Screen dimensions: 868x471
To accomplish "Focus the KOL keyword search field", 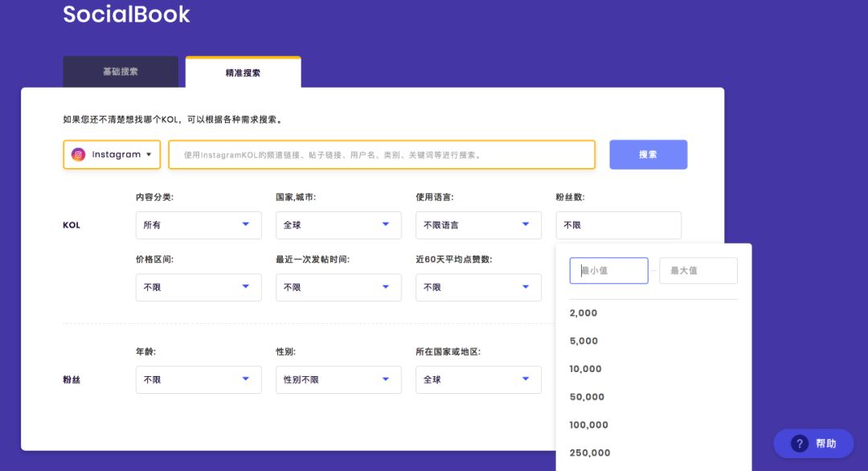I will click(382, 154).
